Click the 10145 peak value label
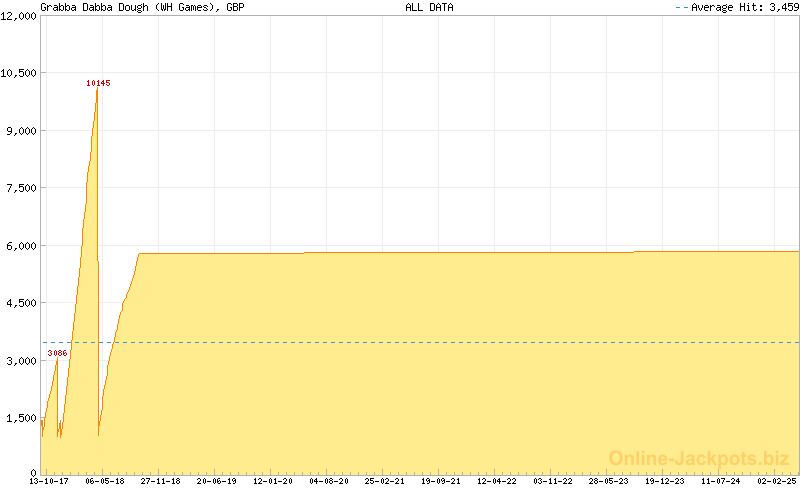Image resolution: width=800 pixels, height=490 pixels. coord(98,83)
